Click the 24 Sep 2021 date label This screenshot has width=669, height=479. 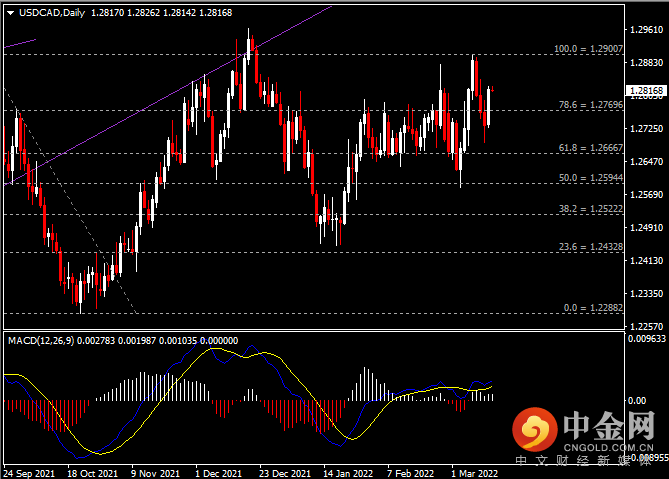point(29,473)
